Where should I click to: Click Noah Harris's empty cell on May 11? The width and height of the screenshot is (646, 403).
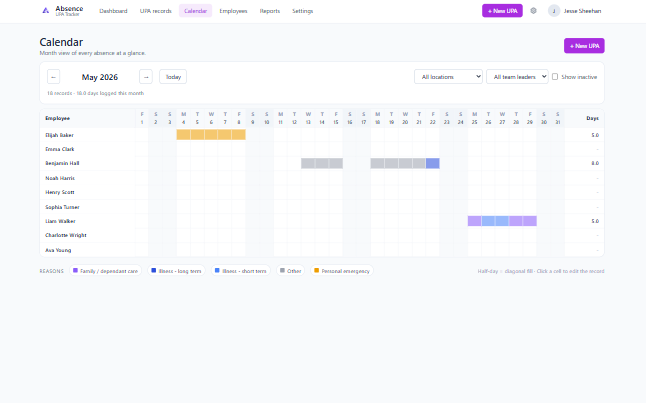pos(280,178)
